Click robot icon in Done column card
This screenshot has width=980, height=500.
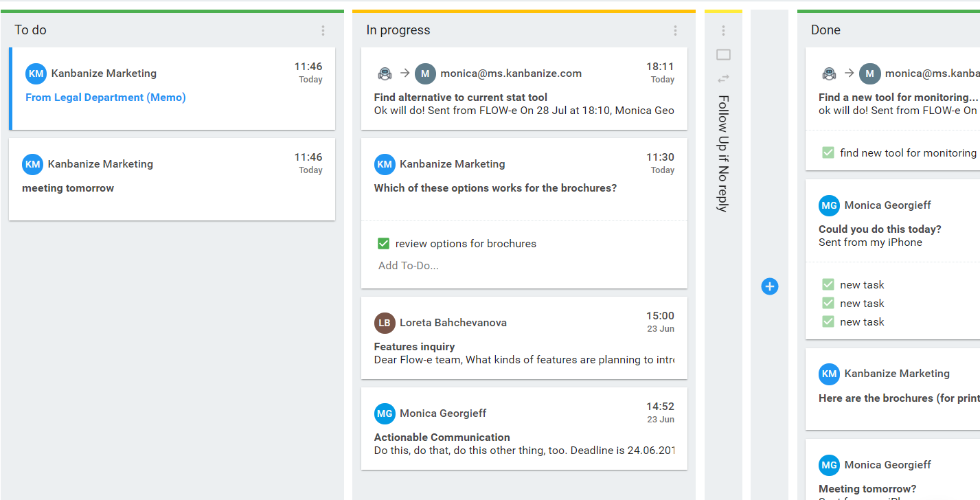click(x=830, y=73)
